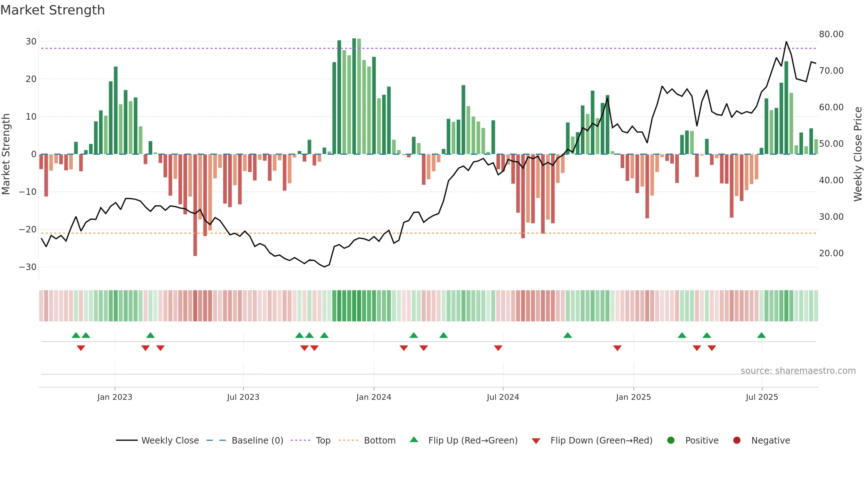Click the strength axis label 20

click(x=31, y=79)
